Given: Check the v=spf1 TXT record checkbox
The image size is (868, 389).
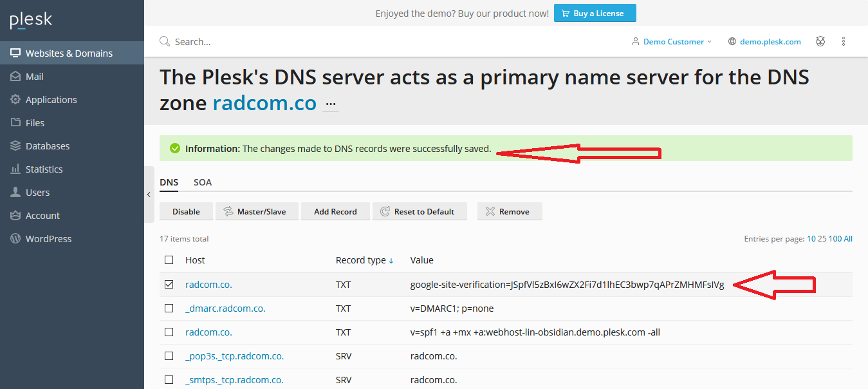Looking at the screenshot, I should tap(169, 332).
